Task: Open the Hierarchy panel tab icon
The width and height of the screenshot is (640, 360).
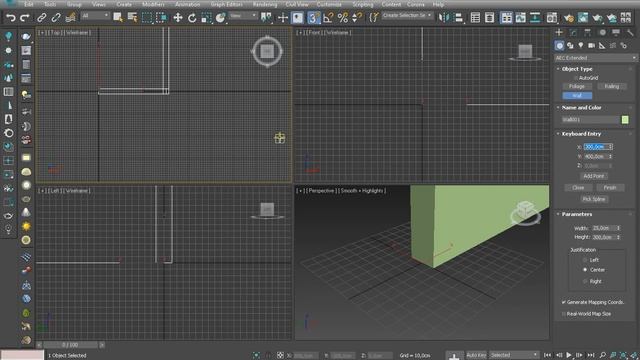Action: coord(587,32)
